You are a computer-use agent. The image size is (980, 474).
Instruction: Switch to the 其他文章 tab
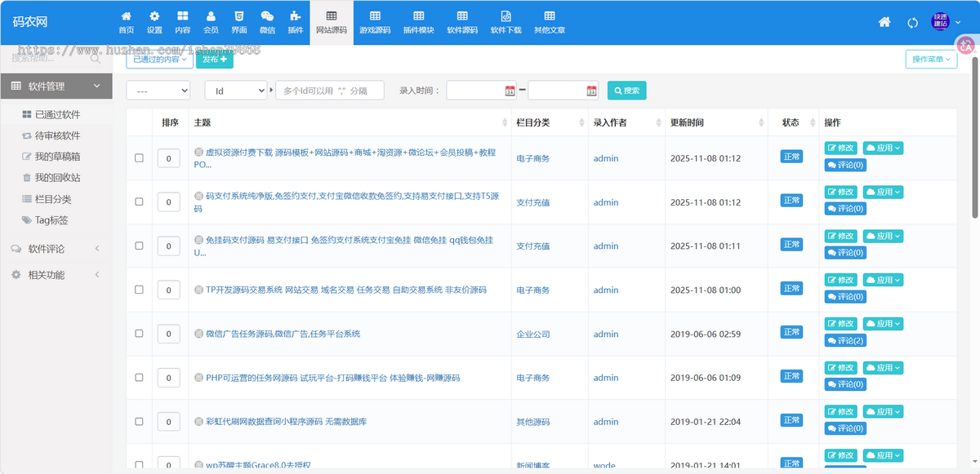(x=550, y=22)
